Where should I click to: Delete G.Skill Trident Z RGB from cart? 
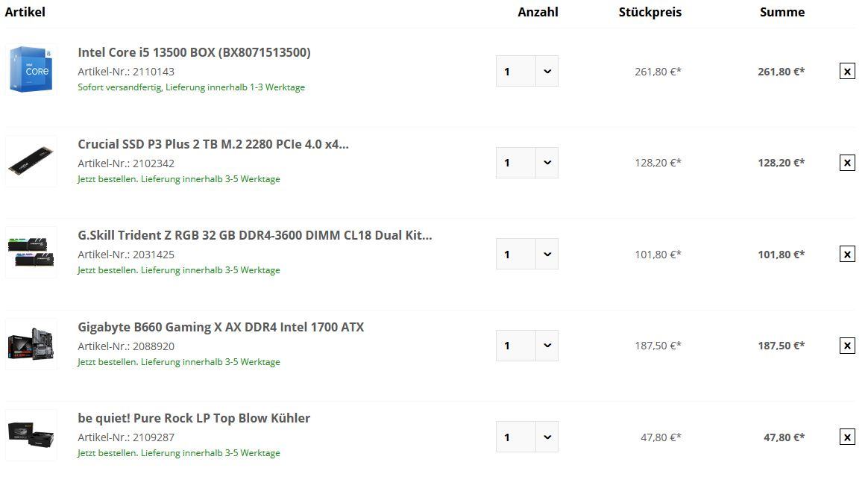click(x=847, y=255)
